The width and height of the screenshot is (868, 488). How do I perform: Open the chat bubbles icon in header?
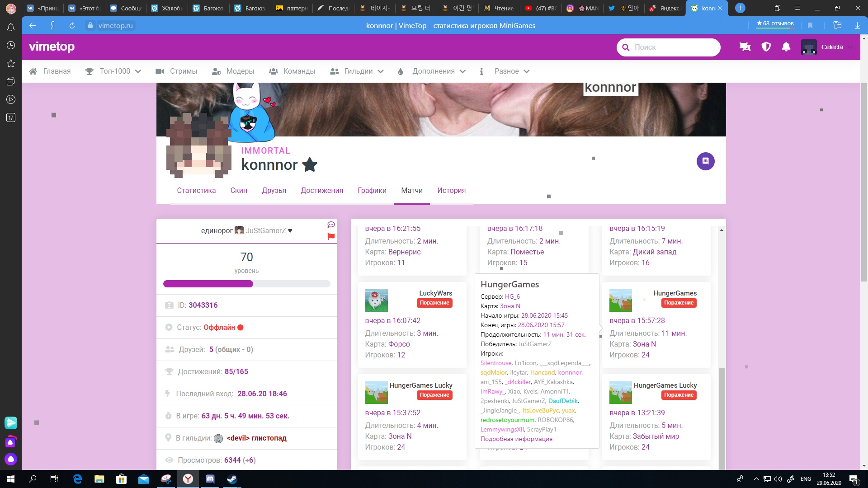coord(745,47)
